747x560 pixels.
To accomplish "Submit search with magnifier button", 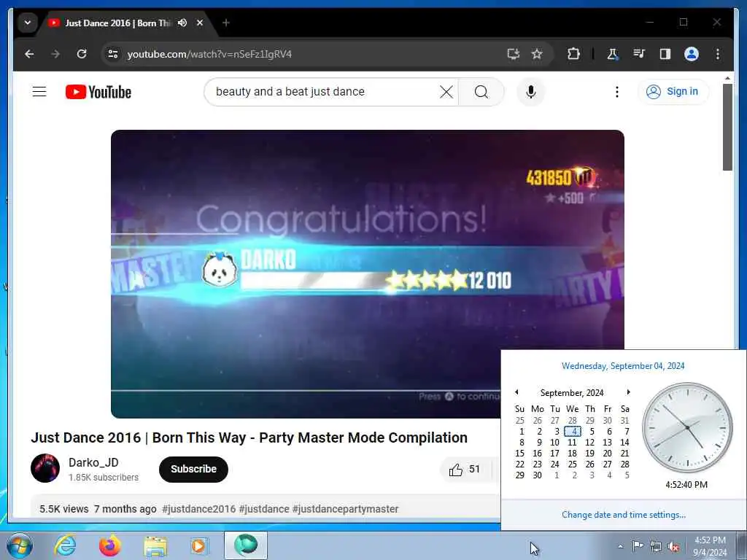I will click(x=481, y=91).
